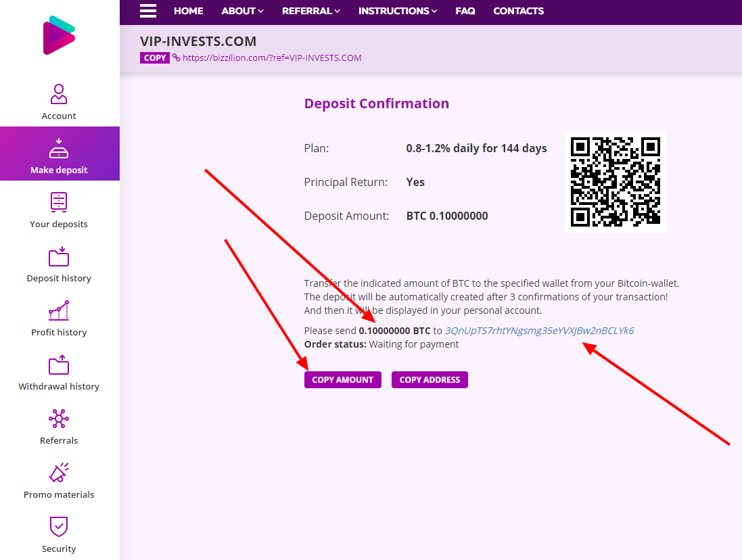
Task: Go to the HOME menu item
Action: [x=188, y=11]
